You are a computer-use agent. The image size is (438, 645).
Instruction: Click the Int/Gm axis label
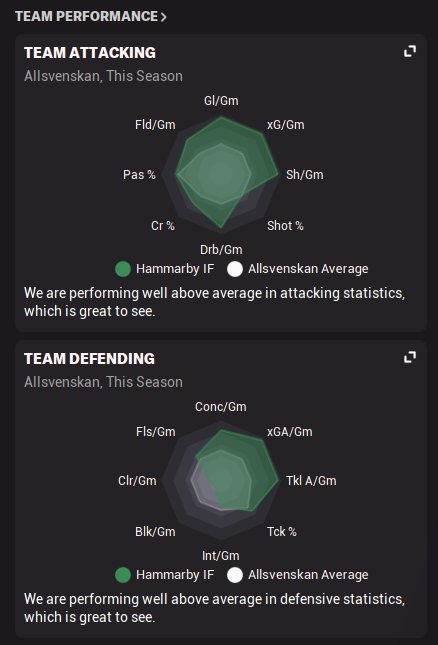(x=220, y=556)
